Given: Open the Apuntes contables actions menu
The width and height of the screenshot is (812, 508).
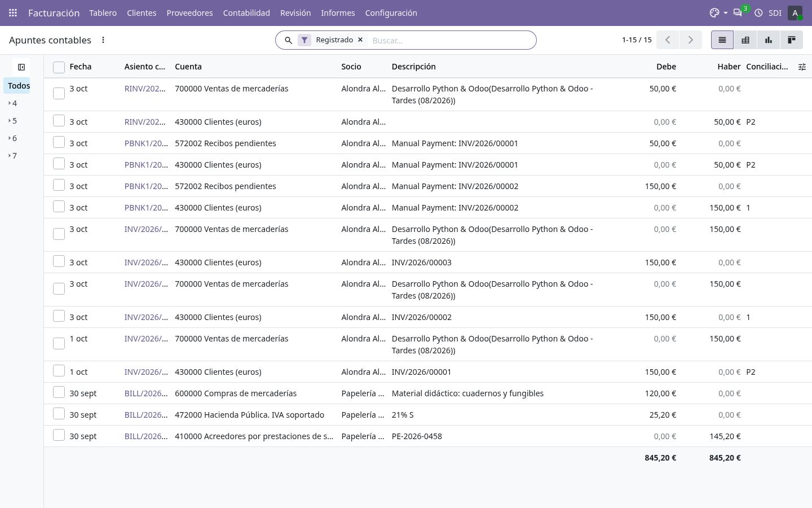Looking at the screenshot, I should click(103, 40).
